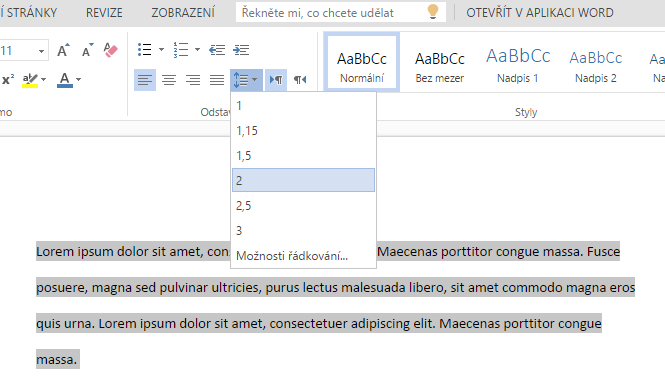Image resolution: width=665 pixels, height=391 pixels.
Task: Choose line spacing 1,5
Action: click(303, 156)
